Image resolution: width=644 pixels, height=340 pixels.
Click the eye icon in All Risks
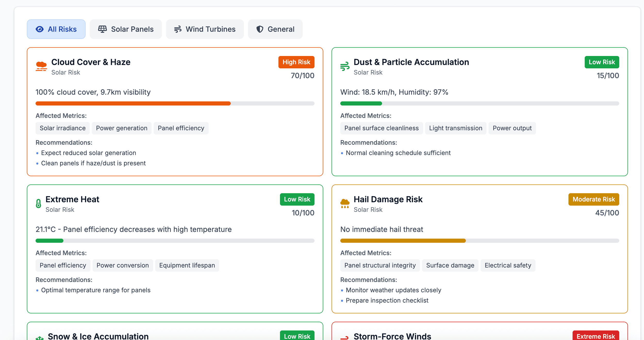(x=40, y=29)
